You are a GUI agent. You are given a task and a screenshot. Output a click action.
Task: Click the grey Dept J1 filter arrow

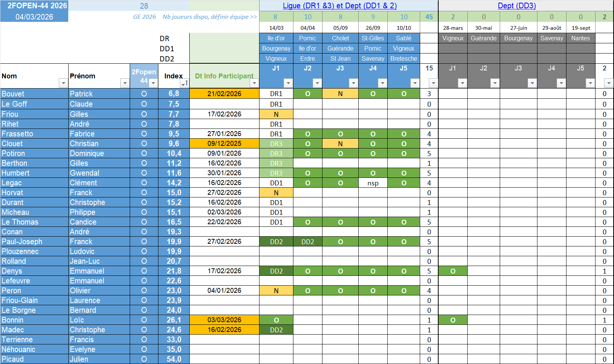tap(462, 83)
